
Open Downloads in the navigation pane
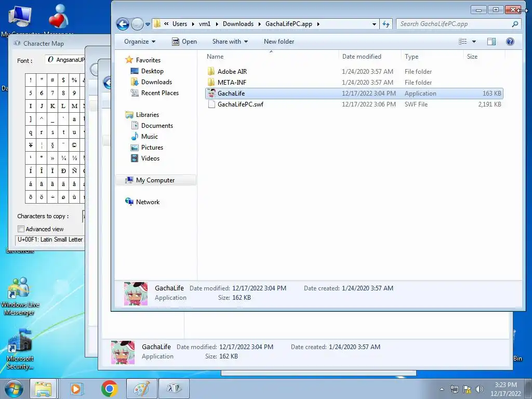tap(156, 82)
